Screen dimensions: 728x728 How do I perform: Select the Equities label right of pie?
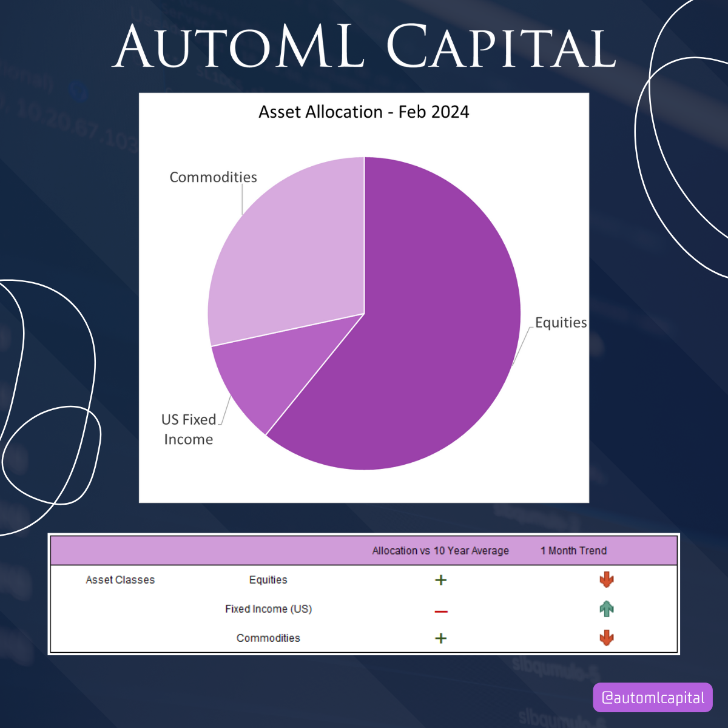[561, 323]
